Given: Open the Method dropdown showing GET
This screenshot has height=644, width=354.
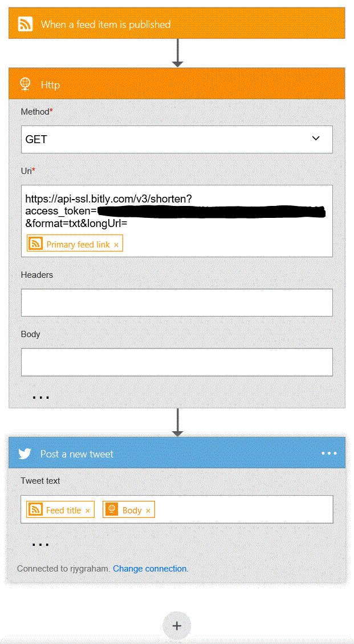Looking at the screenshot, I should click(x=177, y=139).
